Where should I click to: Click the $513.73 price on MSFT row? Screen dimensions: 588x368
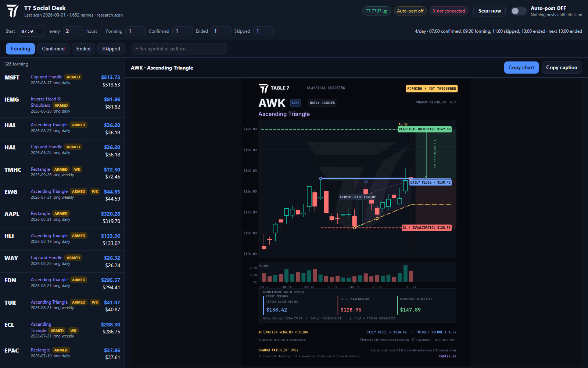[x=111, y=77]
